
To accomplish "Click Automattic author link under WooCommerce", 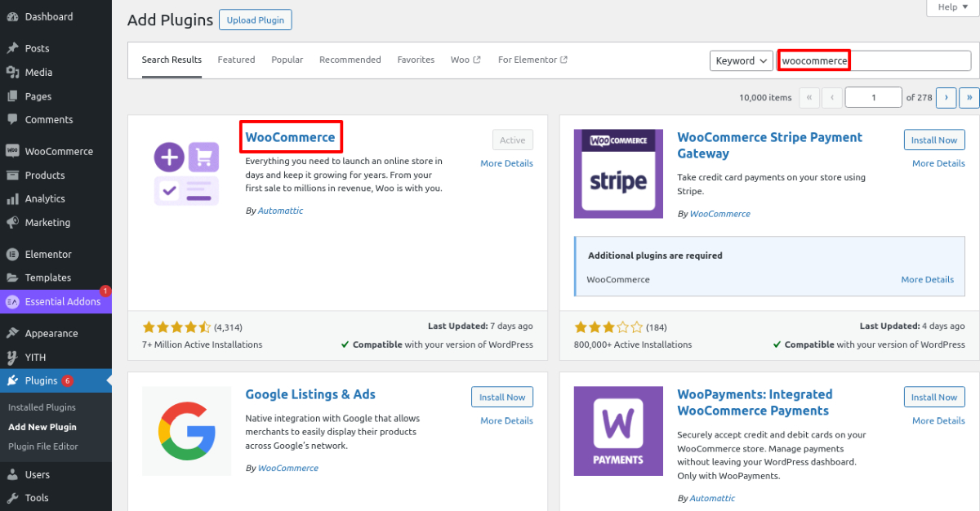I will click(x=280, y=211).
